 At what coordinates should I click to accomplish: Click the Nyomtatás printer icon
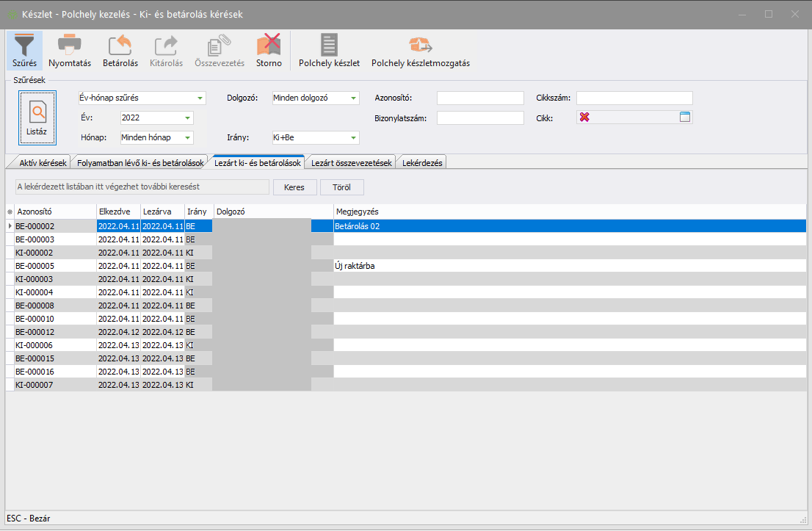click(x=70, y=46)
